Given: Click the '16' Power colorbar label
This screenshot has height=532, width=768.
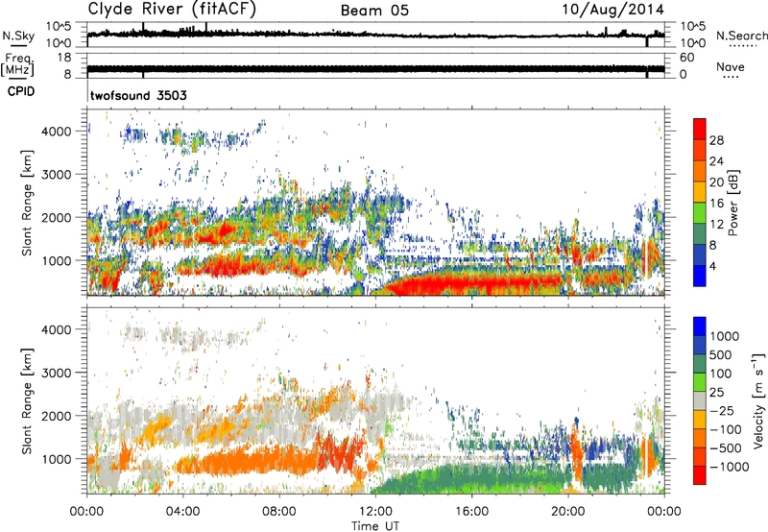Looking at the screenshot, I should [716, 204].
